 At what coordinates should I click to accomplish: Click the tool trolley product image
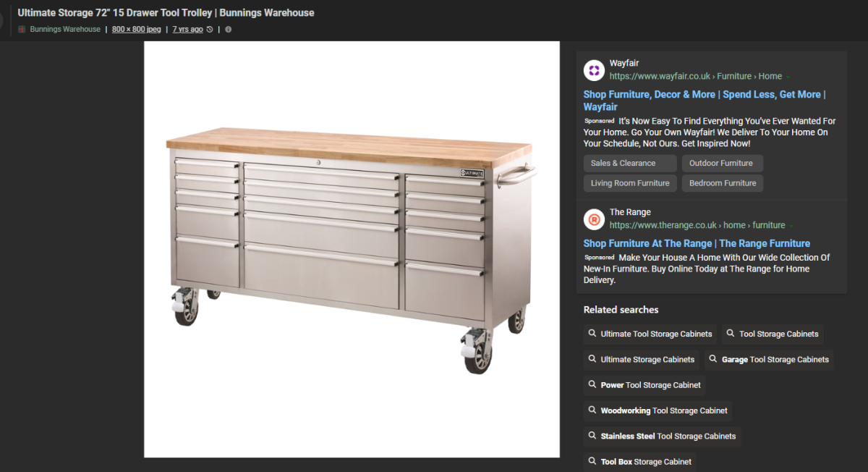pyautogui.click(x=352, y=249)
